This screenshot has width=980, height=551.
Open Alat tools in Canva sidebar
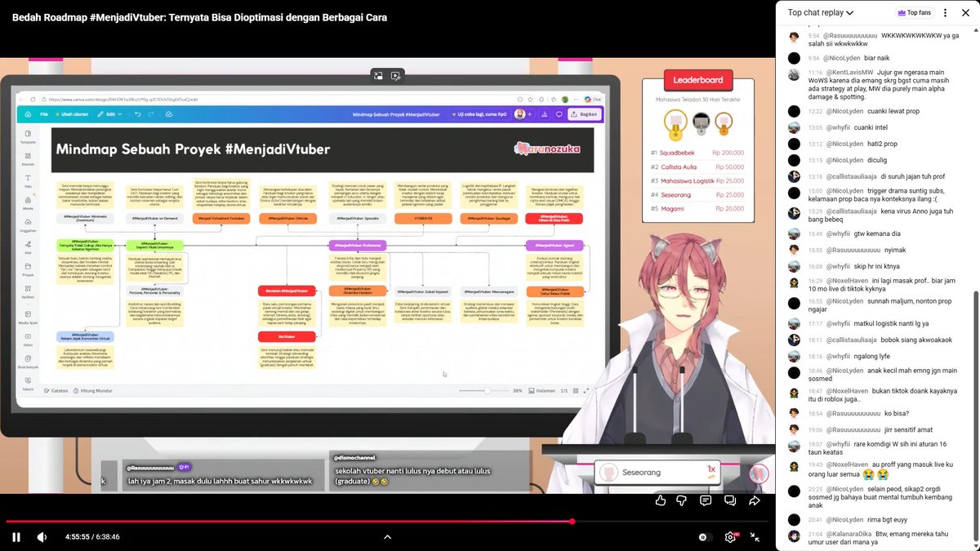tap(28, 247)
